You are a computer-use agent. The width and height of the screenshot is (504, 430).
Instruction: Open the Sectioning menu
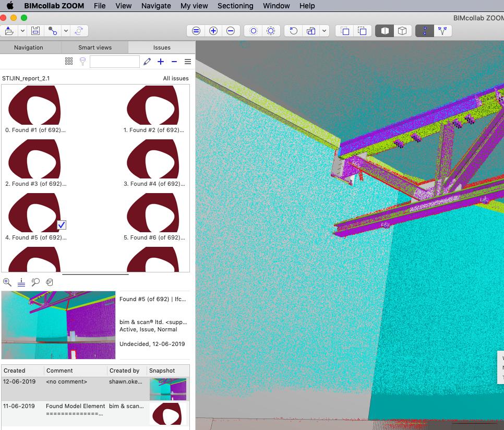(x=235, y=6)
